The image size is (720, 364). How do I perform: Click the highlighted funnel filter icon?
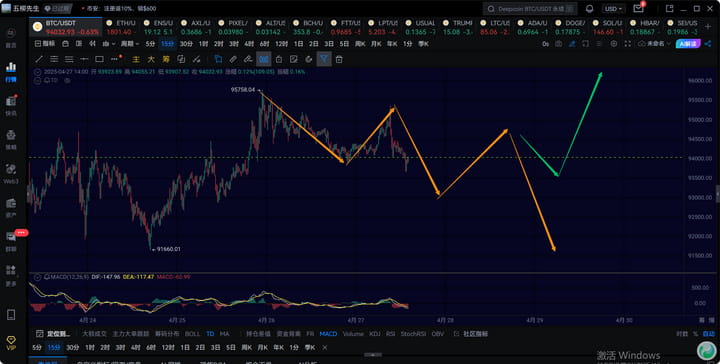(x=324, y=59)
